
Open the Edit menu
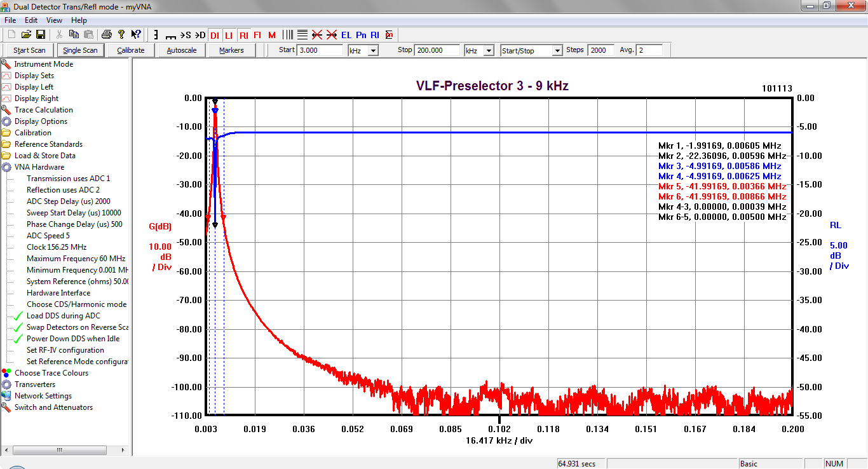pyautogui.click(x=31, y=20)
